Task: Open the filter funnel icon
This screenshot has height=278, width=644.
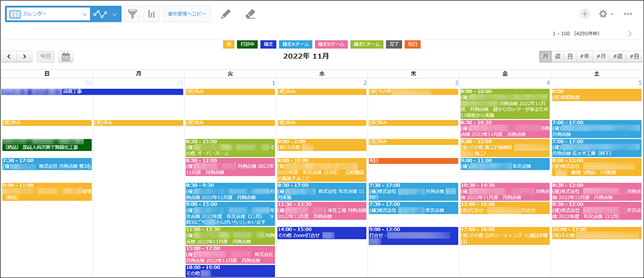Action: point(132,14)
